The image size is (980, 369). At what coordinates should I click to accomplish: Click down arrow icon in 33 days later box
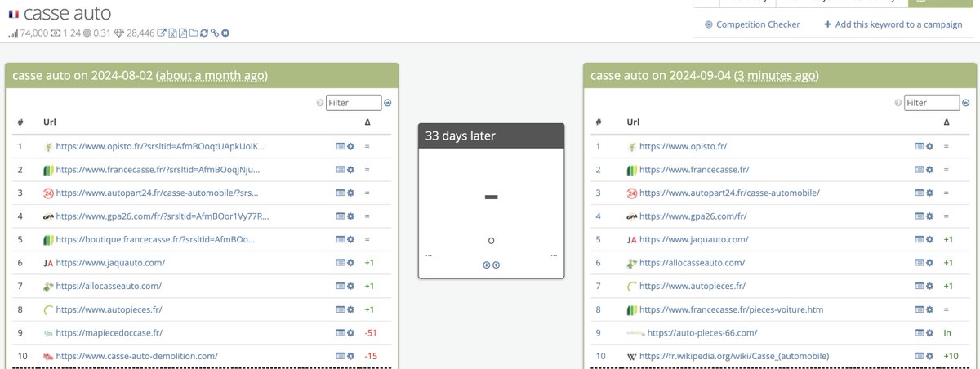pos(486,265)
